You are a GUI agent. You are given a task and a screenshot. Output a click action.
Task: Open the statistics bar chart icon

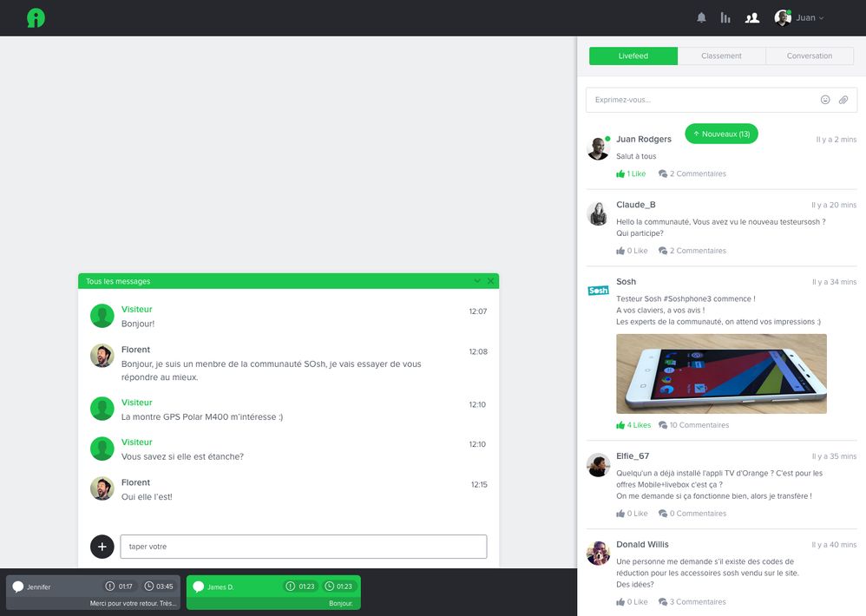click(725, 17)
